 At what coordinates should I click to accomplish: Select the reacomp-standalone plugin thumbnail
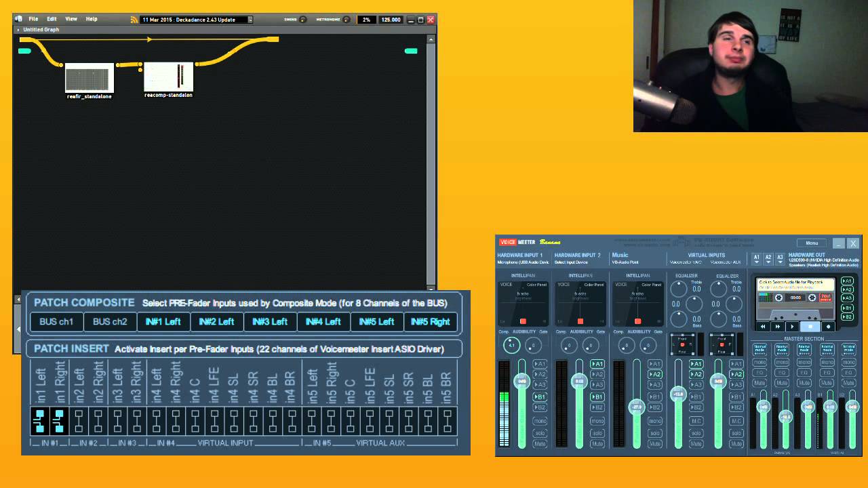tap(168, 77)
